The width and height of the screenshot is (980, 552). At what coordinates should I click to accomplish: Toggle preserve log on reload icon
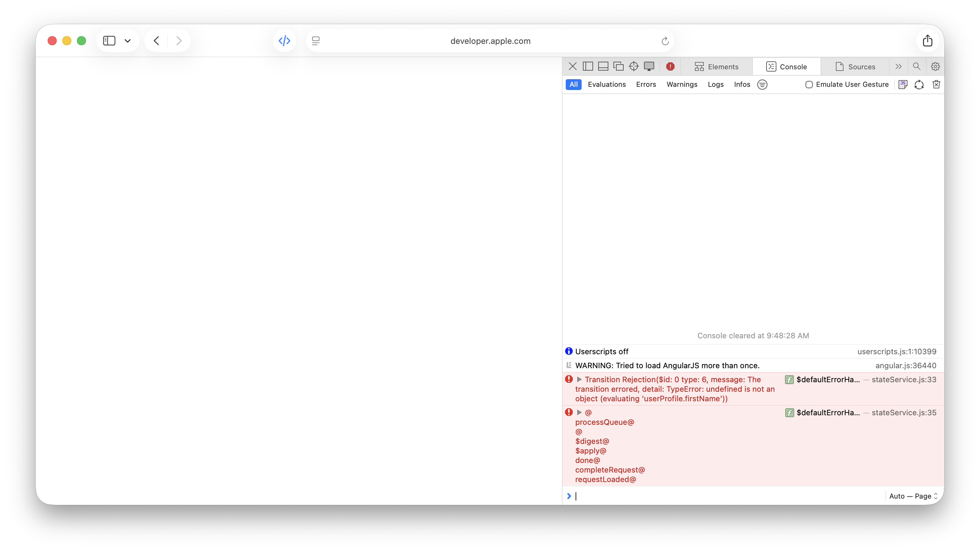click(x=919, y=84)
